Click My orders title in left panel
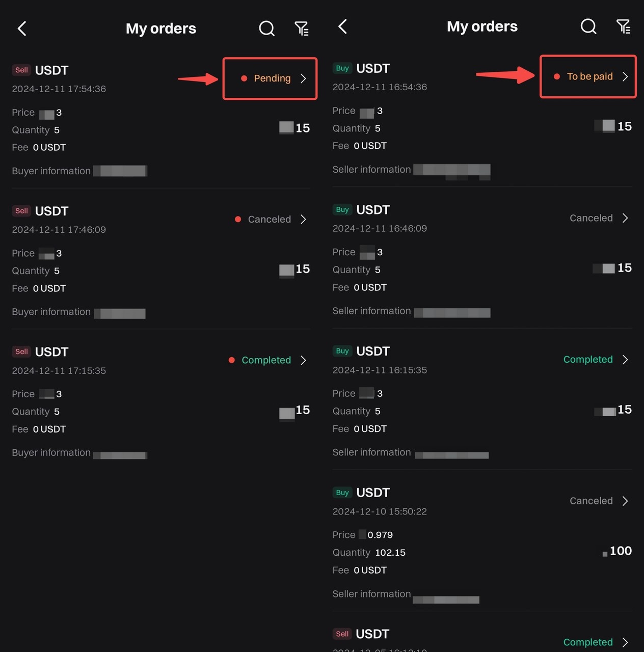The image size is (644, 652). [x=161, y=29]
